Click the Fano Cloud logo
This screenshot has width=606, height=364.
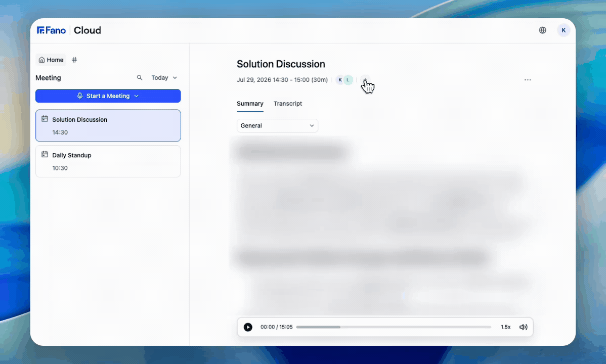(69, 30)
